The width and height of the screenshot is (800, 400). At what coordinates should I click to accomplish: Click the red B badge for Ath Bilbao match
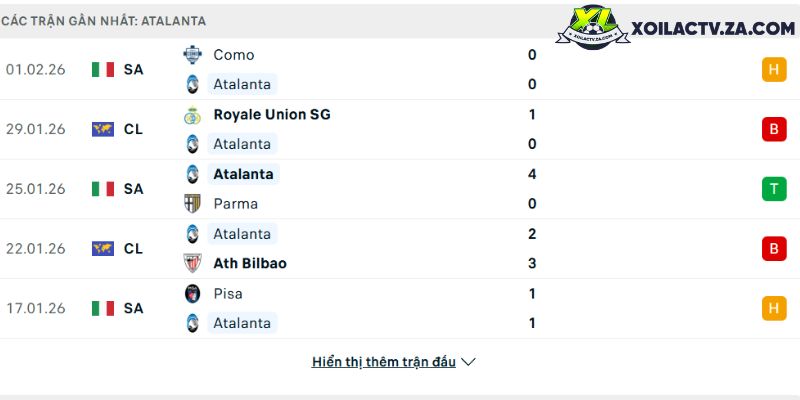pyautogui.click(x=773, y=249)
